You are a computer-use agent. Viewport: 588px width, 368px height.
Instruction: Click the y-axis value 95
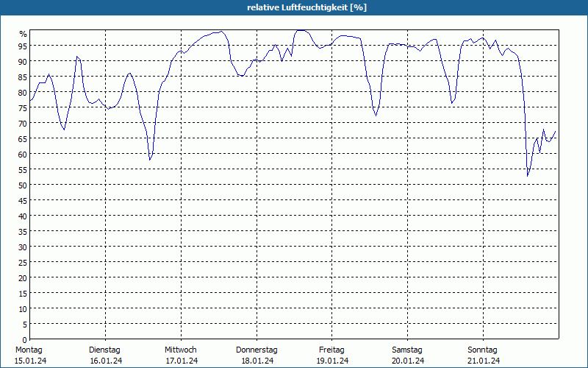[x=23, y=46]
